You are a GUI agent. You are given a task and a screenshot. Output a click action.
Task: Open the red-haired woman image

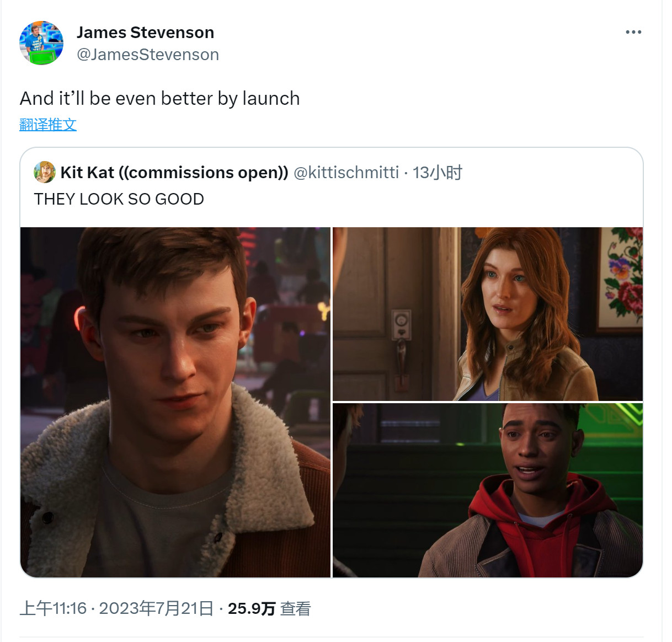tap(488, 314)
